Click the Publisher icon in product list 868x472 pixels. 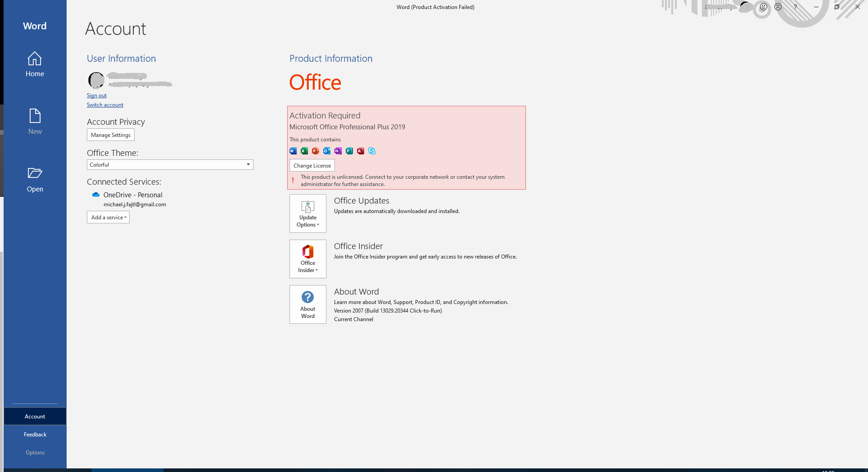coord(349,151)
